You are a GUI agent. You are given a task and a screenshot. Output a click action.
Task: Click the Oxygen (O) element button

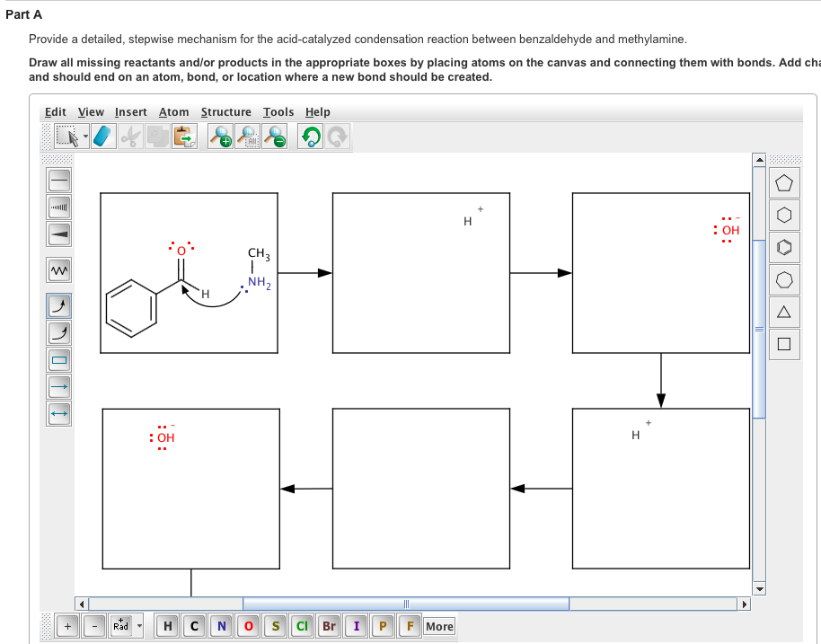pos(248,626)
